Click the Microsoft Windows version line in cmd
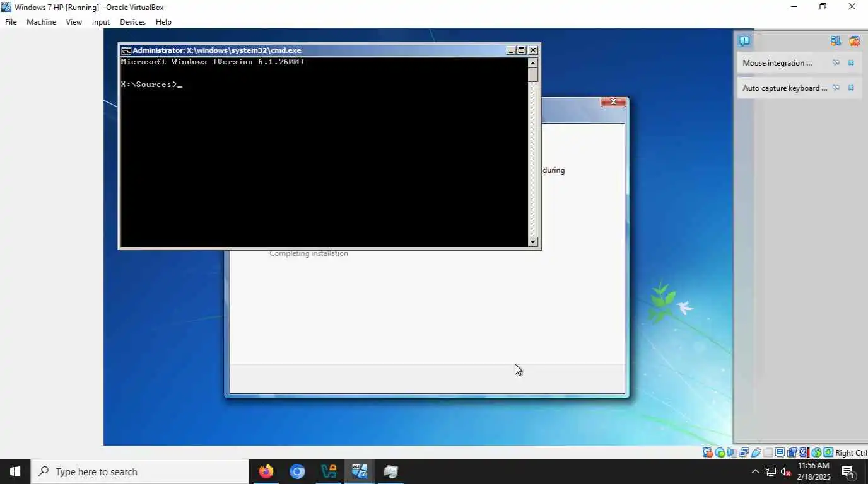Image resolution: width=868 pixels, height=484 pixels. coord(213,62)
